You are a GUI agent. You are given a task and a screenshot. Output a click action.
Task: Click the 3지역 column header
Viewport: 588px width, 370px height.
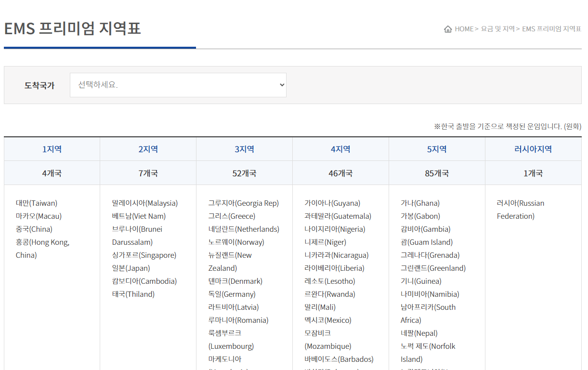pyautogui.click(x=245, y=149)
